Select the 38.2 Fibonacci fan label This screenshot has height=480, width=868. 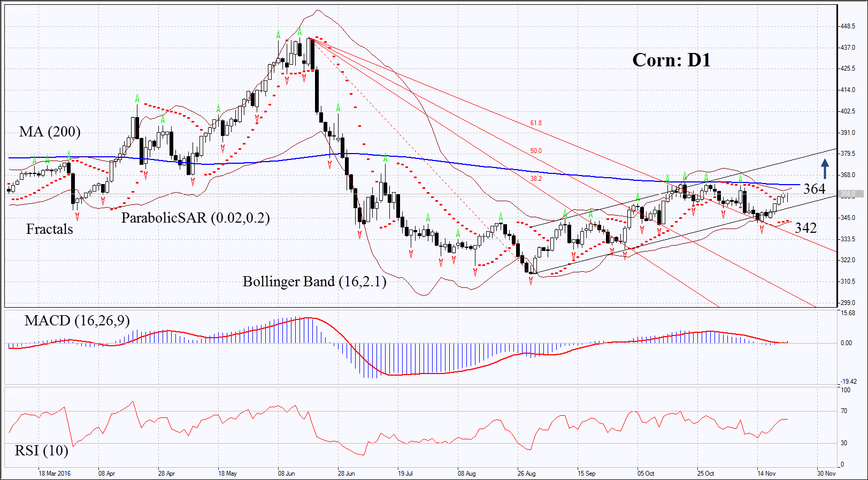tap(536, 179)
